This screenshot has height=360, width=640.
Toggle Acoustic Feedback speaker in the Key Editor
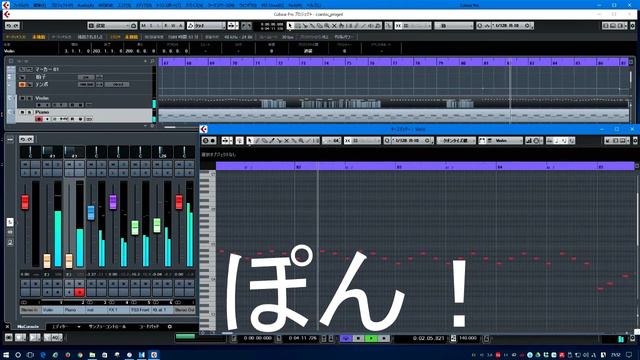(x=240, y=140)
